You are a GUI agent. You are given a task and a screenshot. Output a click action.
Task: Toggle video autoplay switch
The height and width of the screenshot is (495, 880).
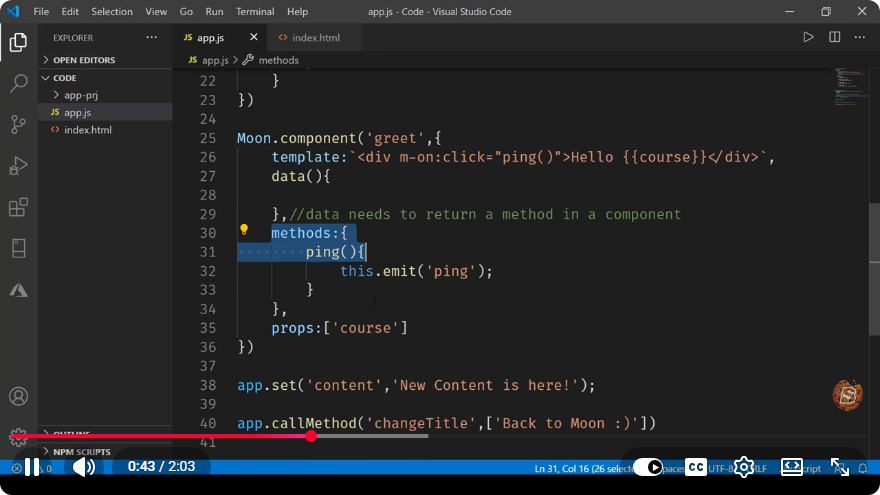[x=648, y=467]
